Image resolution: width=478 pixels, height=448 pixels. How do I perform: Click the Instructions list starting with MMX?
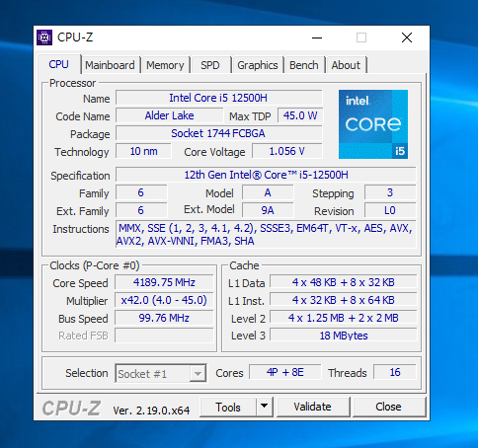266,235
